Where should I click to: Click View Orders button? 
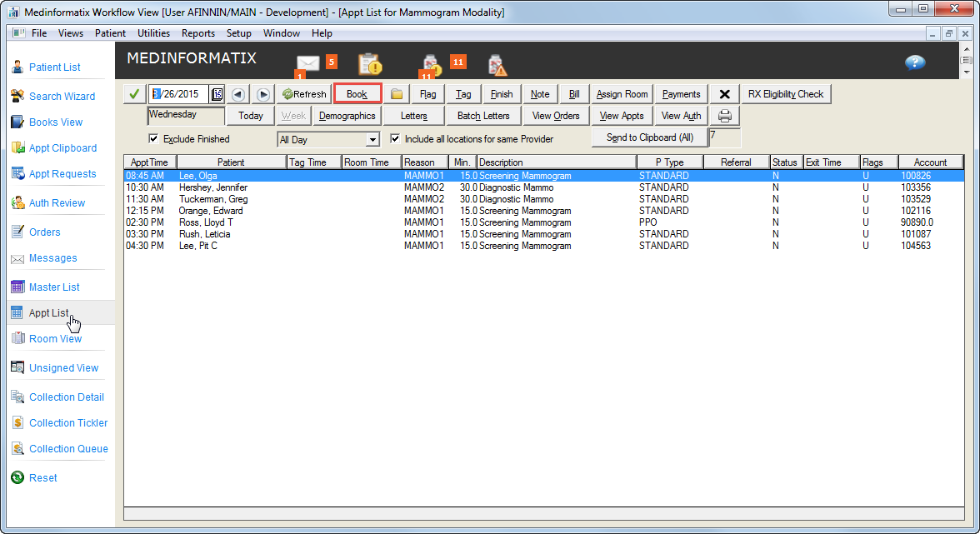click(x=556, y=116)
